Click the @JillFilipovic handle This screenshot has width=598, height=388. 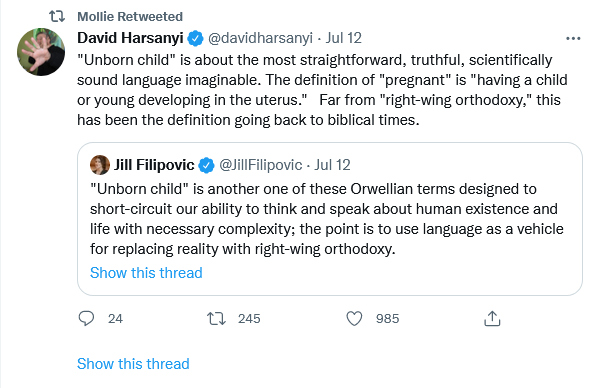click(260, 165)
